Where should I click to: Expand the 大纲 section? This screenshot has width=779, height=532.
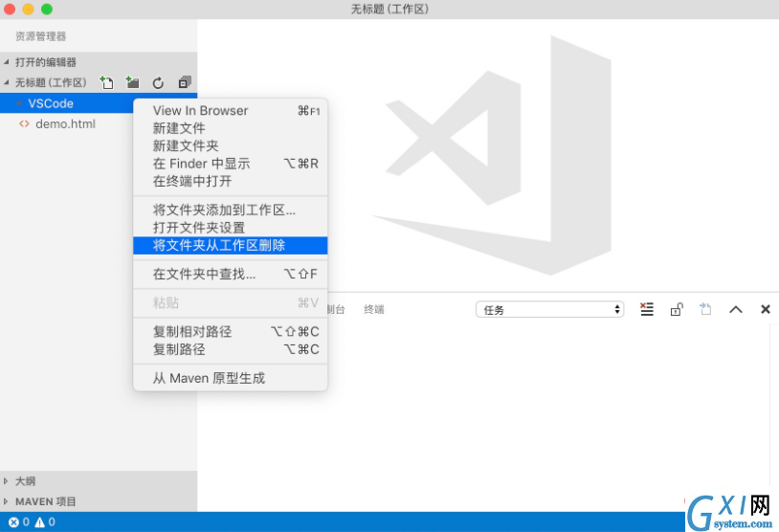[99, 481]
